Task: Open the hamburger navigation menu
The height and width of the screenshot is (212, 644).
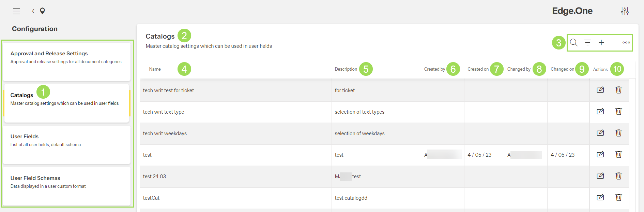Action: (x=16, y=11)
